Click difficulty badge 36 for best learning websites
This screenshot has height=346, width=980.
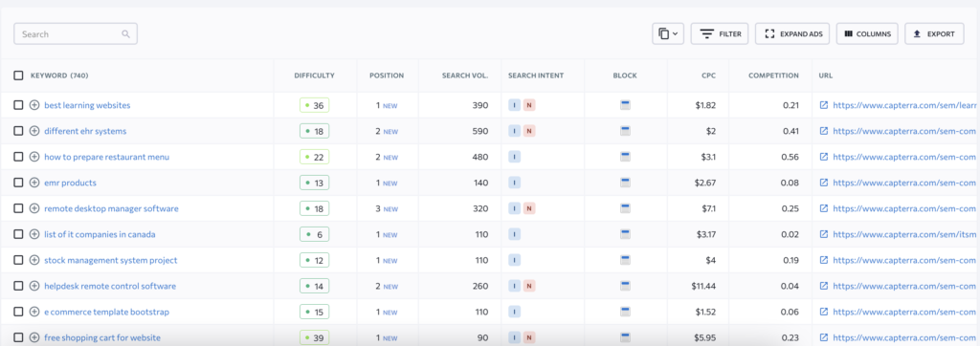click(314, 105)
